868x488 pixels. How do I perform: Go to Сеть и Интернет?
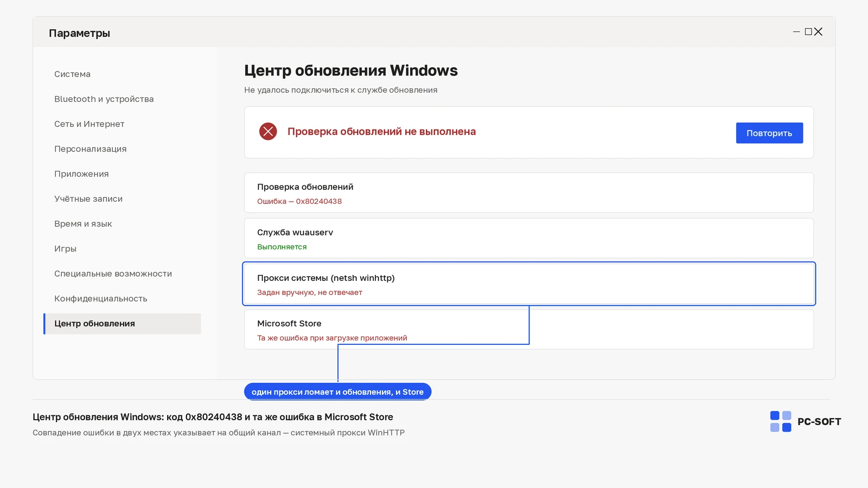pos(89,124)
